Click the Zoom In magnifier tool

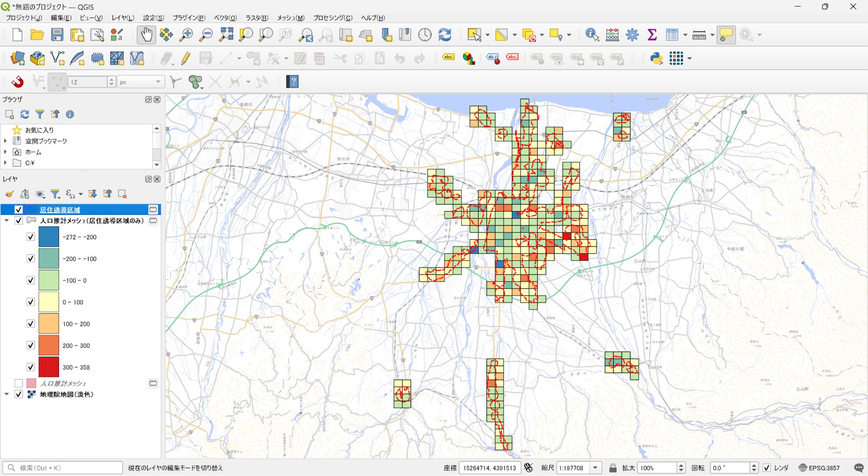coord(186,35)
